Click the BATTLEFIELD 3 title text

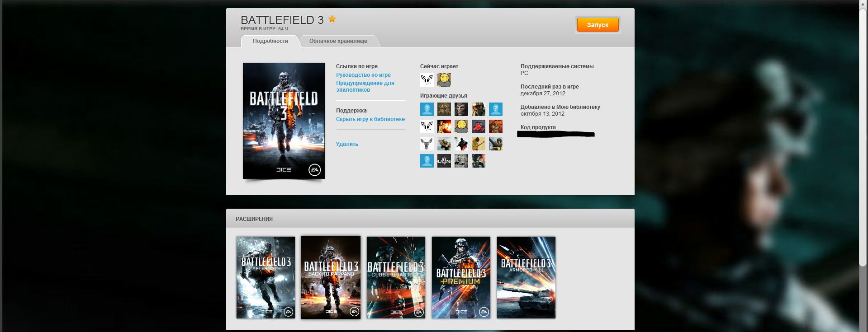[282, 20]
